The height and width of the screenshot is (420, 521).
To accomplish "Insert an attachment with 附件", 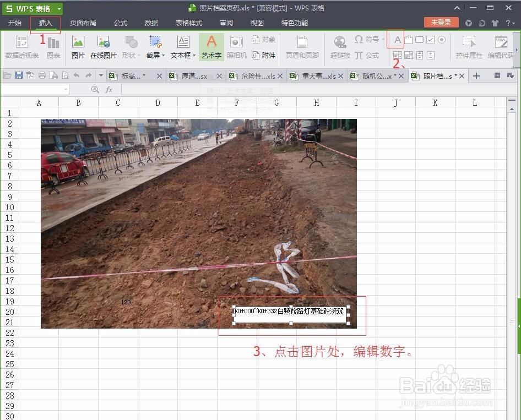I will 263,55.
